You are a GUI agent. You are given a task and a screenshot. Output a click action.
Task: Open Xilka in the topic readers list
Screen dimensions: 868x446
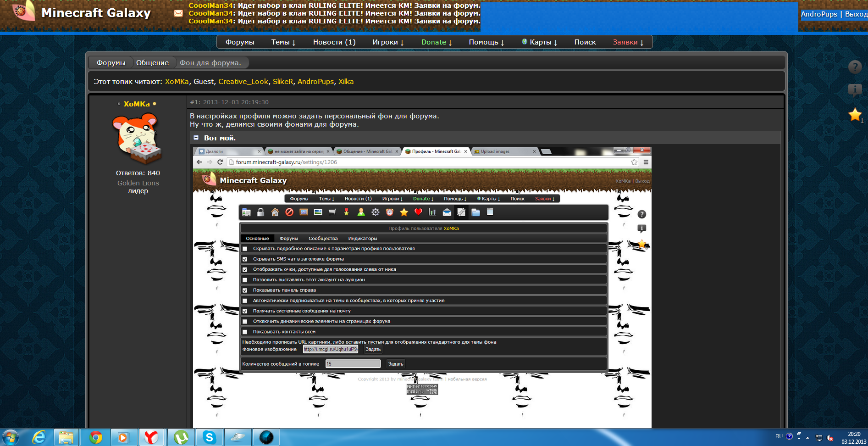346,82
